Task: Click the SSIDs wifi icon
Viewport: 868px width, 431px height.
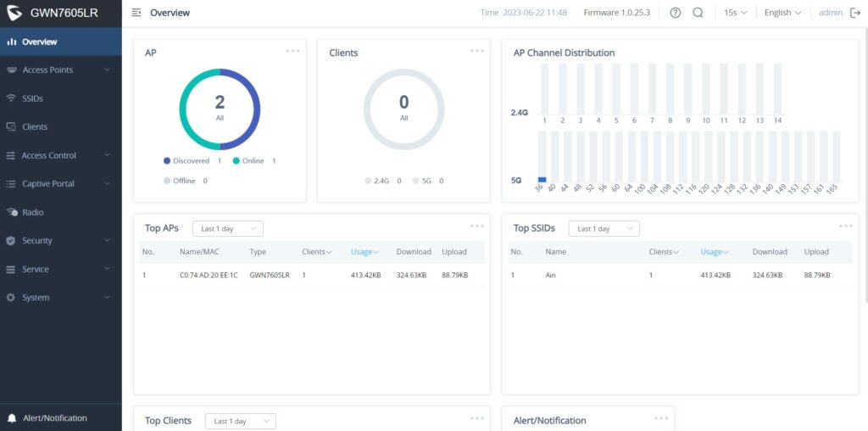Action: coord(11,98)
